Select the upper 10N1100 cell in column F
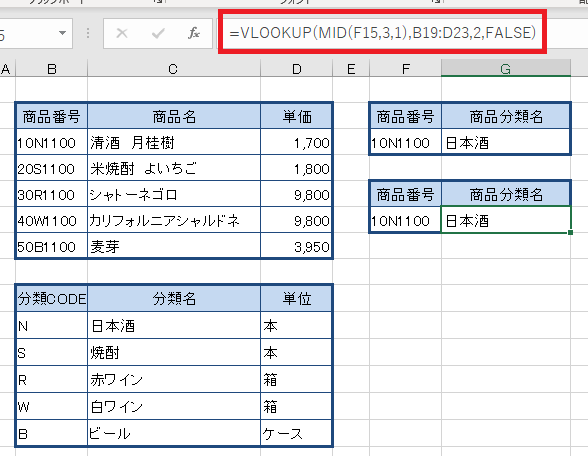This screenshot has height=456, width=588. (405, 142)
